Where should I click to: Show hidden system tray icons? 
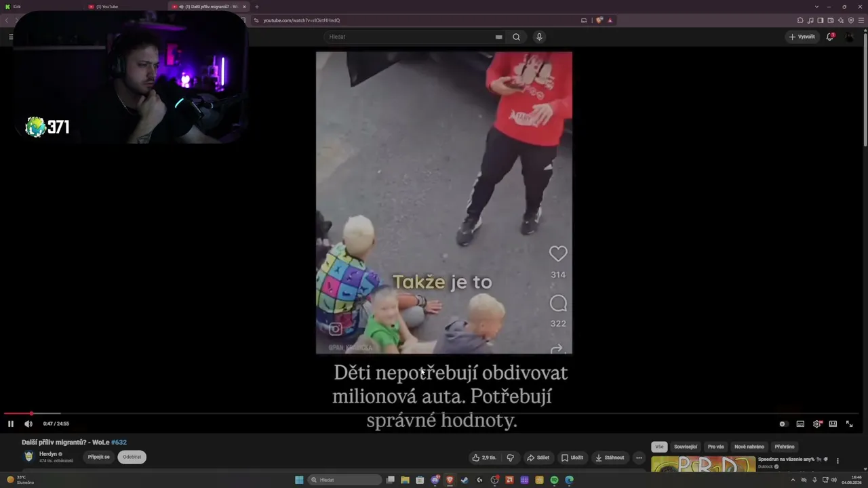point(793,480)
